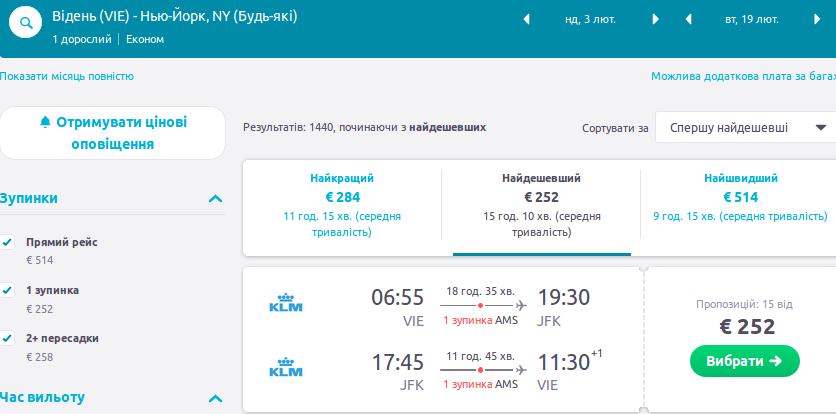Collapse the Зупинки filter section

point(215,198)
